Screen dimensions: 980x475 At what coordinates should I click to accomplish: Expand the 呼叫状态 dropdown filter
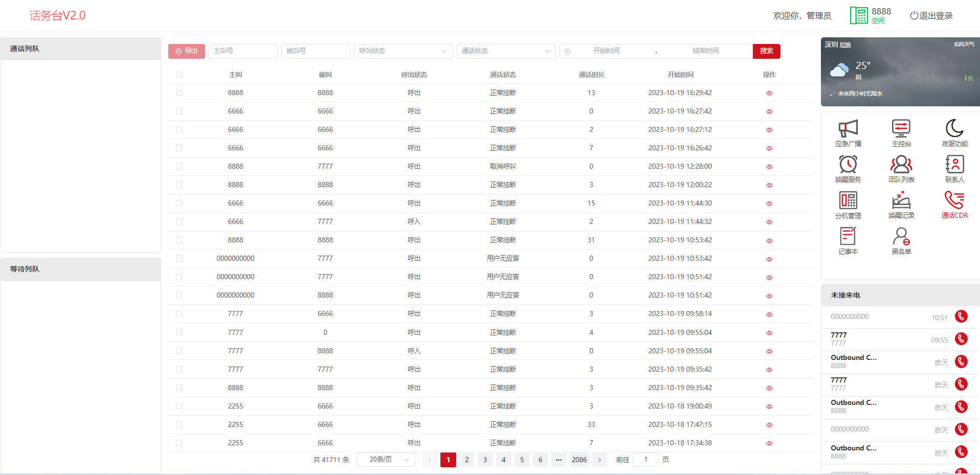[x=403, y=51]
